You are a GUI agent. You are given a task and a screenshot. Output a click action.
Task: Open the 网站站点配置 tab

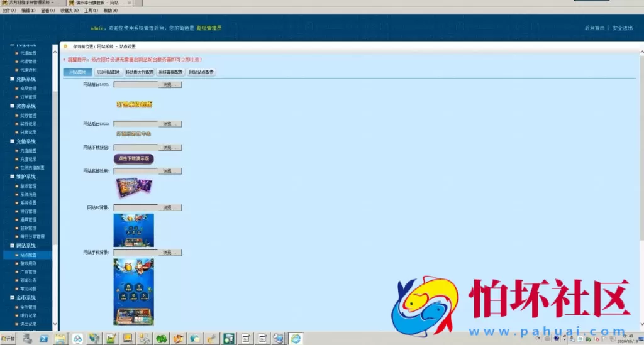pyautogui.click(x=201, y=72)
